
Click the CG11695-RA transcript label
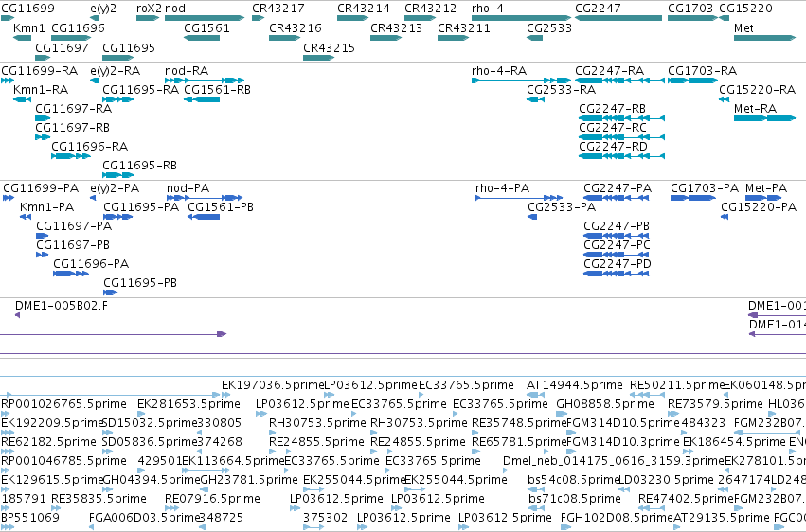140,89
